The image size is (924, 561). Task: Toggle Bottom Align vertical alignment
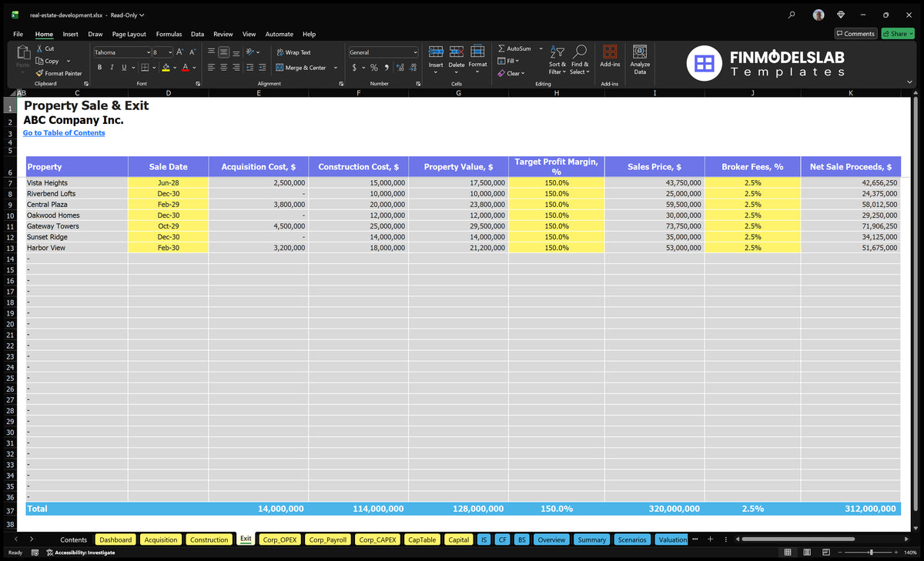click(x=236, y=52)
